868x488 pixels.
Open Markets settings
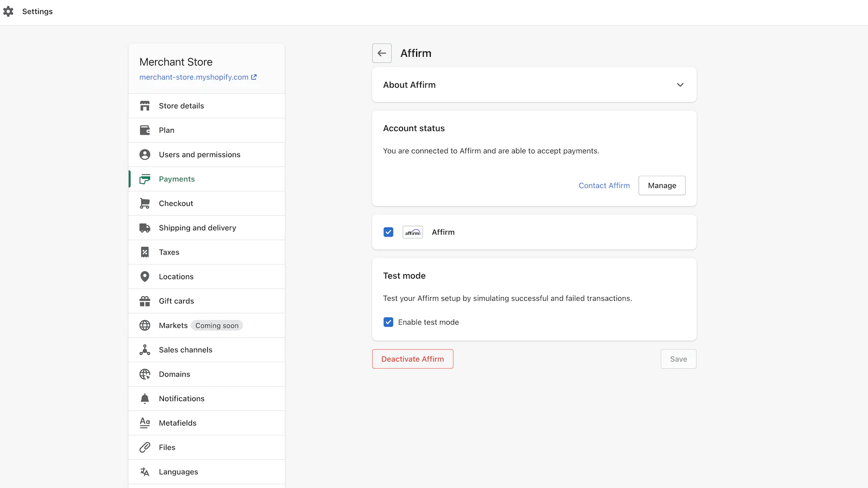[207, 325]
